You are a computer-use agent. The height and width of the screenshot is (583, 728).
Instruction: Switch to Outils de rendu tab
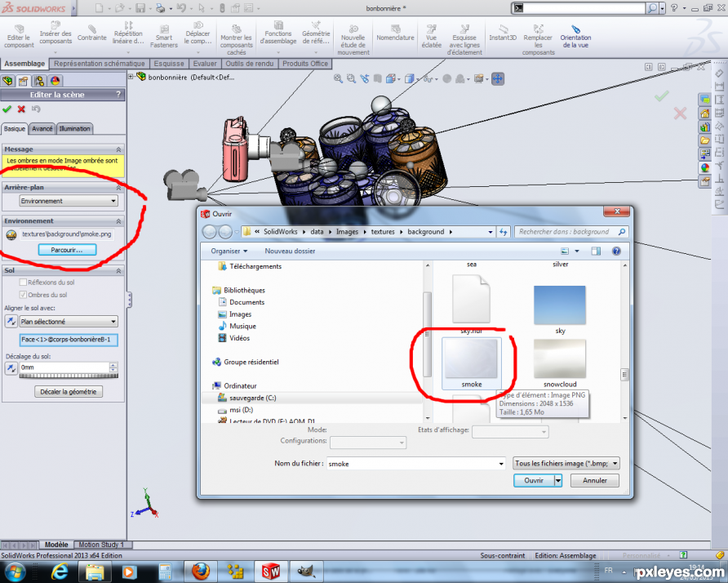(x=249, y=64)
